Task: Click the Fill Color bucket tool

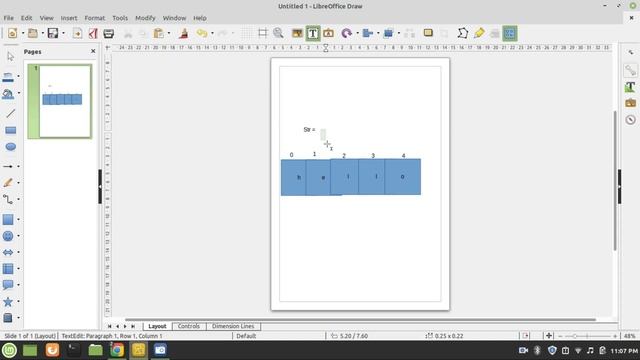Action: click(x=8, y=94)
